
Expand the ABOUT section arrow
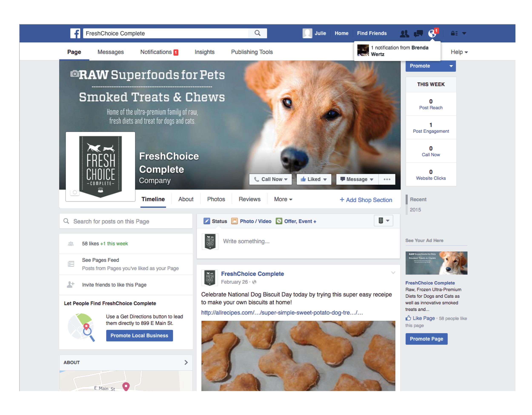(x=186, y=362)
